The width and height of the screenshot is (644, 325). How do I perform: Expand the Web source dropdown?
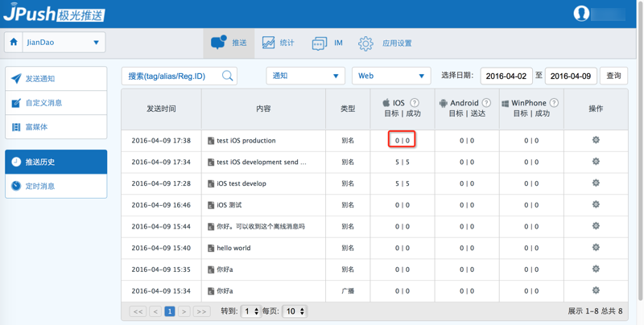point(391,76)
